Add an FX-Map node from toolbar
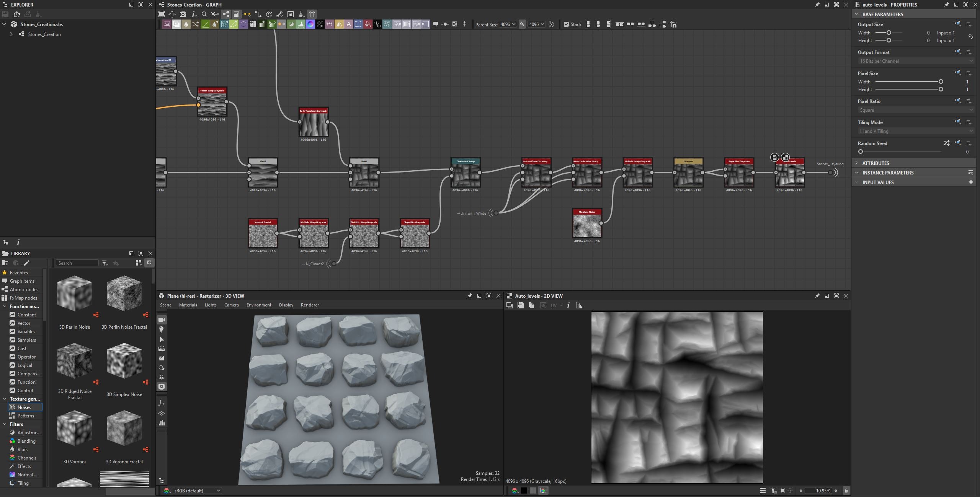This screenshot has height=497, width=980. tap(253, 24)
